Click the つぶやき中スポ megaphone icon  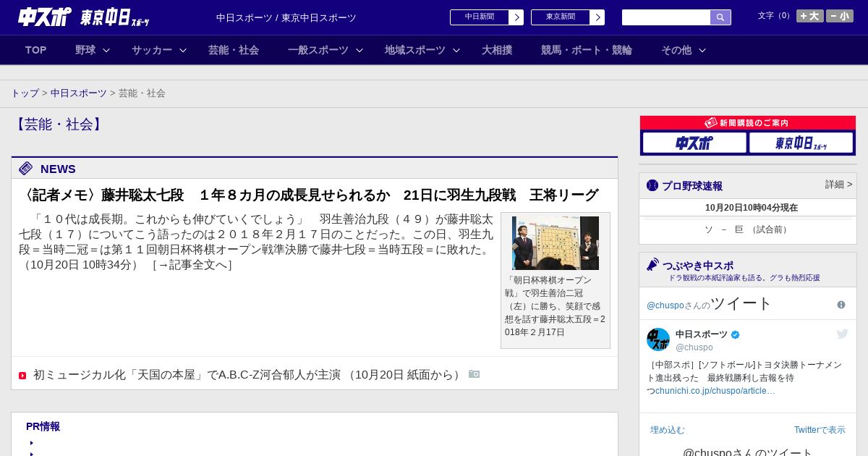653,265
